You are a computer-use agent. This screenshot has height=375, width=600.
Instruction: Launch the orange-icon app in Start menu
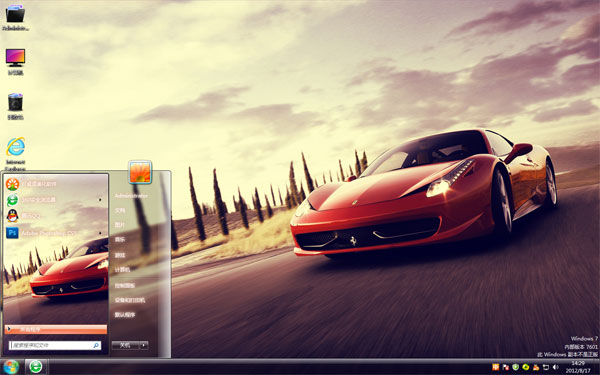(x=55, y=184)
